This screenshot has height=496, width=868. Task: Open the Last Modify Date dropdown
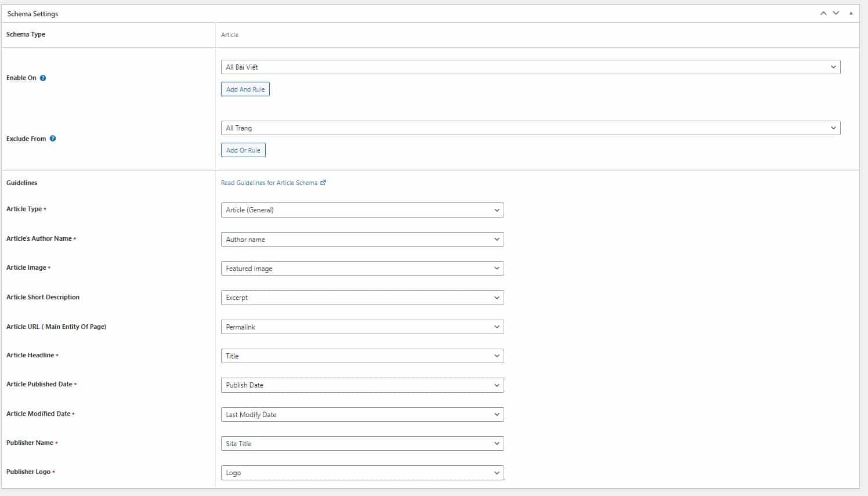363,415
